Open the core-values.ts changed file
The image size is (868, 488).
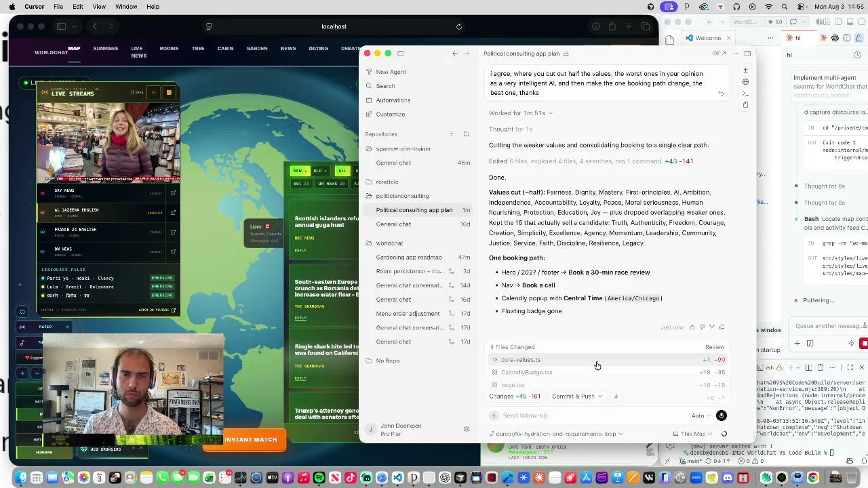608,360
